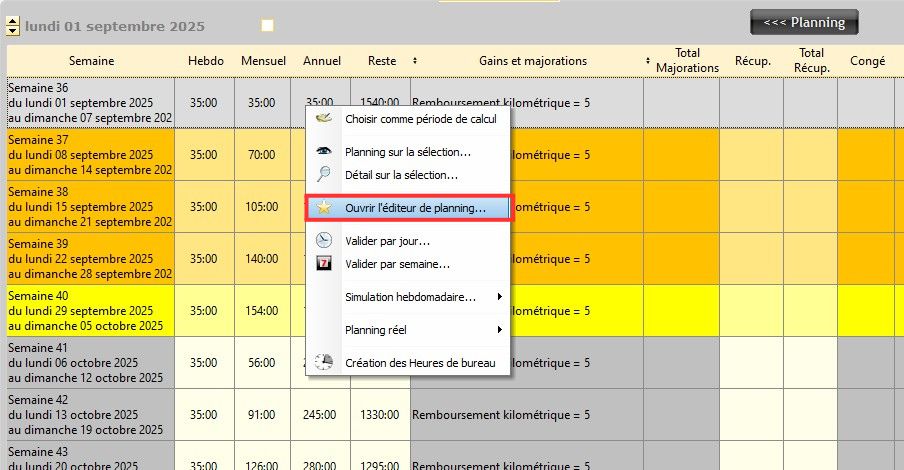The width and height of the screenshot is (904, 470).
Task: Click the icon beside Choisir comme période de calcul
Action: click(324, 119)
